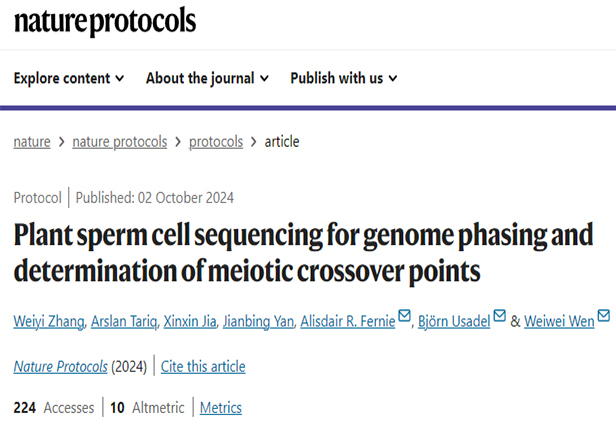616x428 pixels.
Task: Click Cite this article link
Action: (203, 367)
